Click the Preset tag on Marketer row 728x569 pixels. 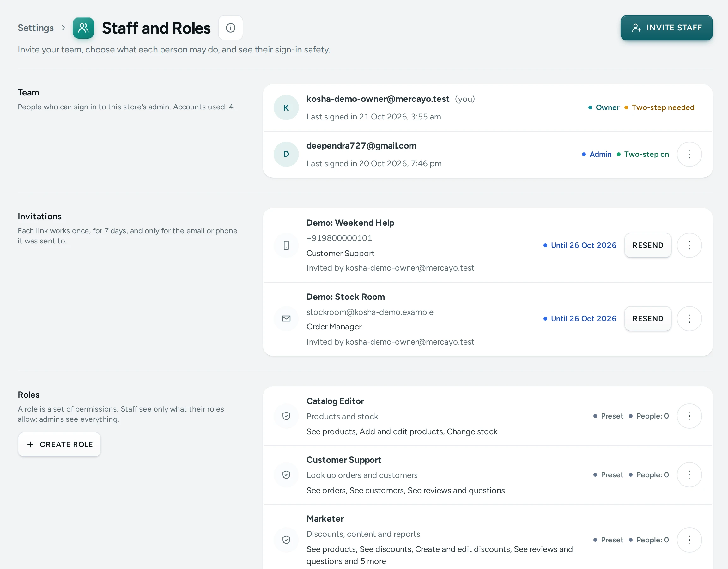click(608, 540)
